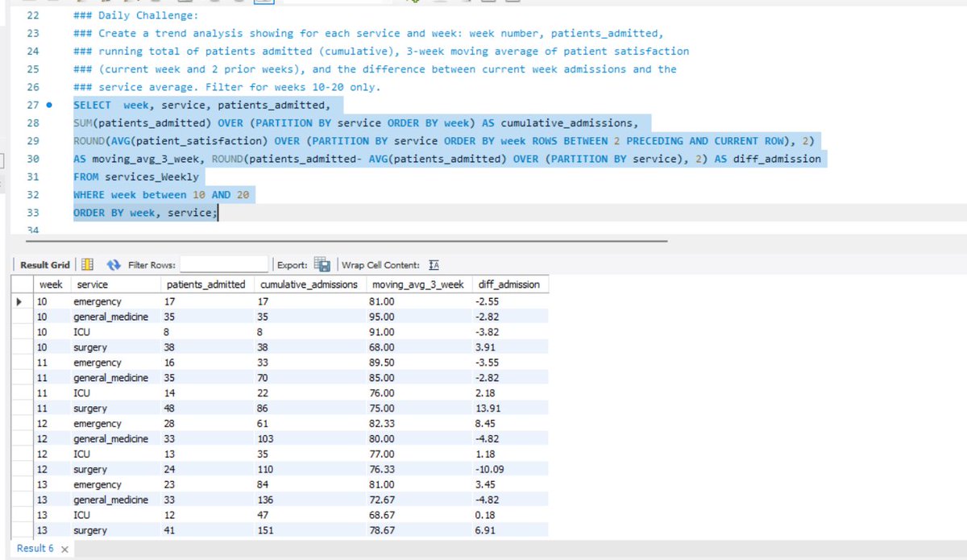Export the recordset to external file
The image size is (967, 560).
(x=322, y=264)
